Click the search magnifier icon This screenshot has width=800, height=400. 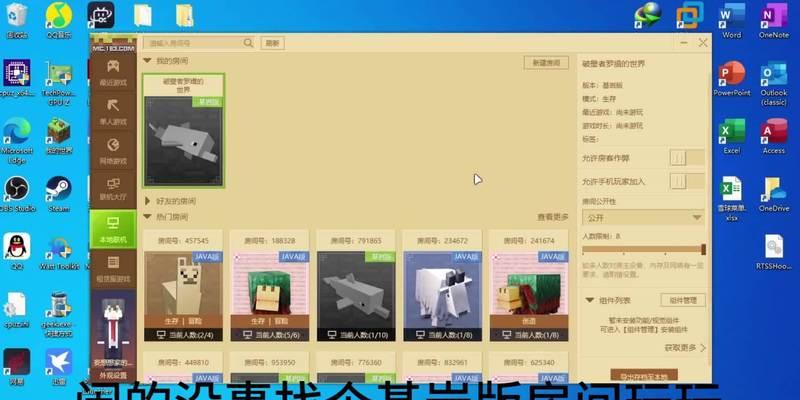(x=248, y=43)
